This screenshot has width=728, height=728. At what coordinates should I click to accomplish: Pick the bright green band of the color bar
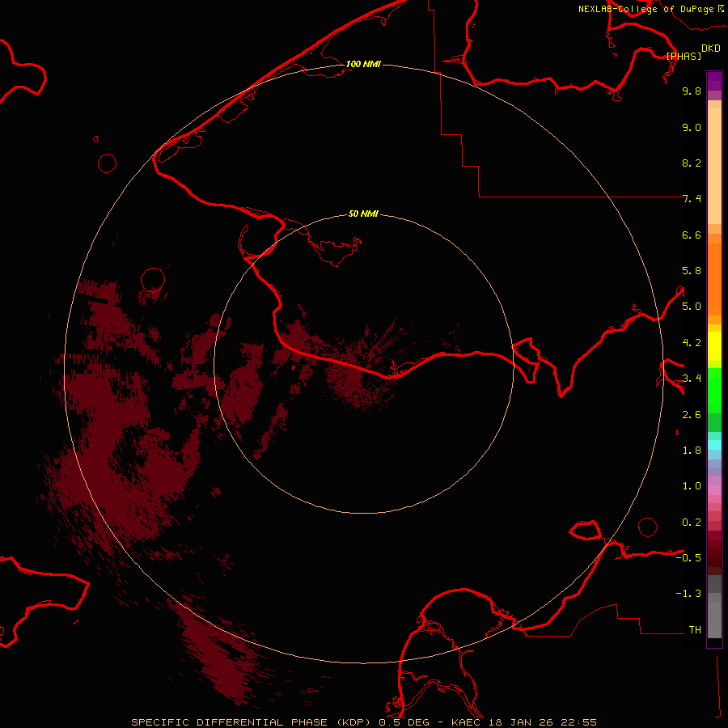[x=714, y=391]
